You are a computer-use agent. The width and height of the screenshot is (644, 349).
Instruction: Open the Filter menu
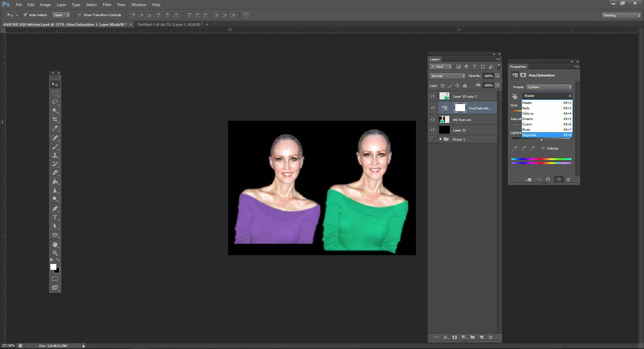[x=107, y=5]
